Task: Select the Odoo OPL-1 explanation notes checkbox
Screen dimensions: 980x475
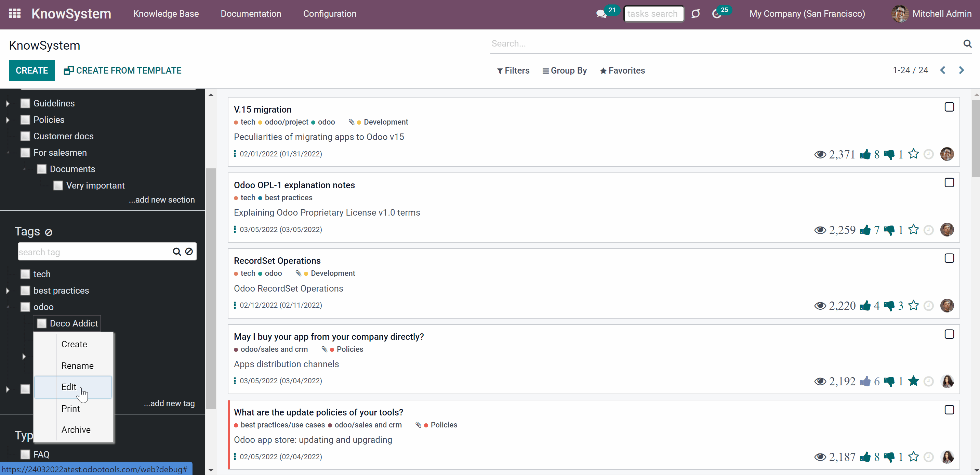Action: (x=949, y=183)
